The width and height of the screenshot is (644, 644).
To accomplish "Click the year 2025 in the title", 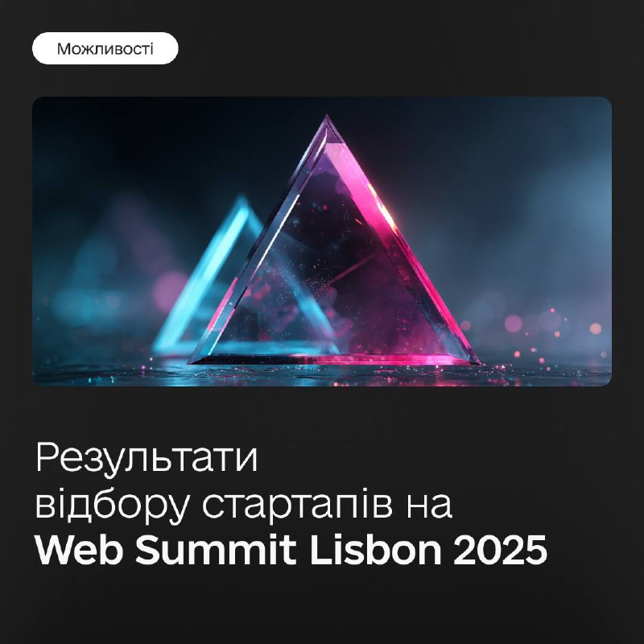I will click(500, 550).
